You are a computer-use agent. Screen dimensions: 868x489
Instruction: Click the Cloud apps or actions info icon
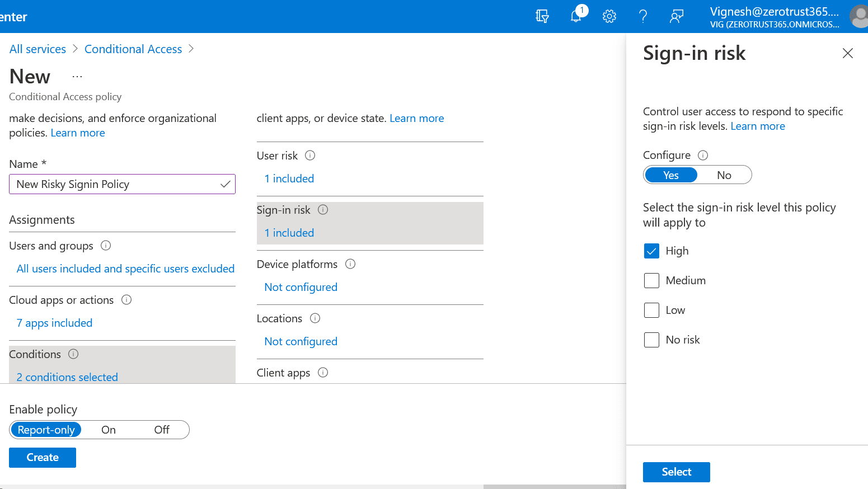click(126, 300)
